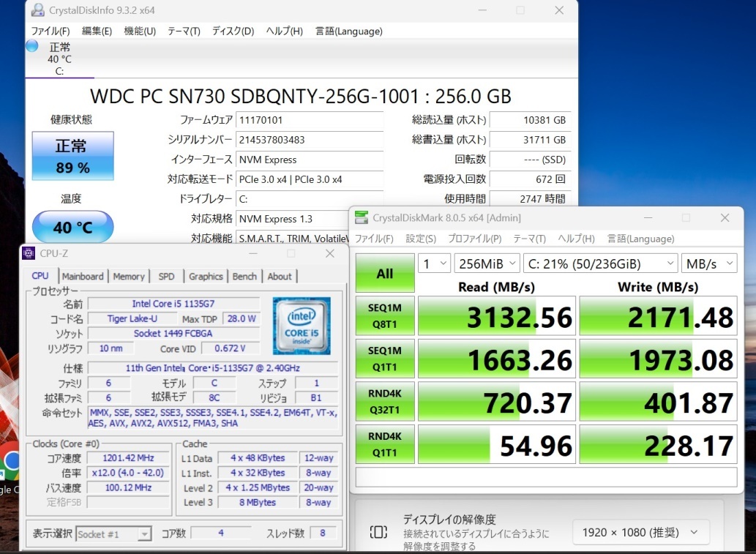Click the NVM Express interface field
This screenshot has height=554, width=756.
tap(310, 160)
